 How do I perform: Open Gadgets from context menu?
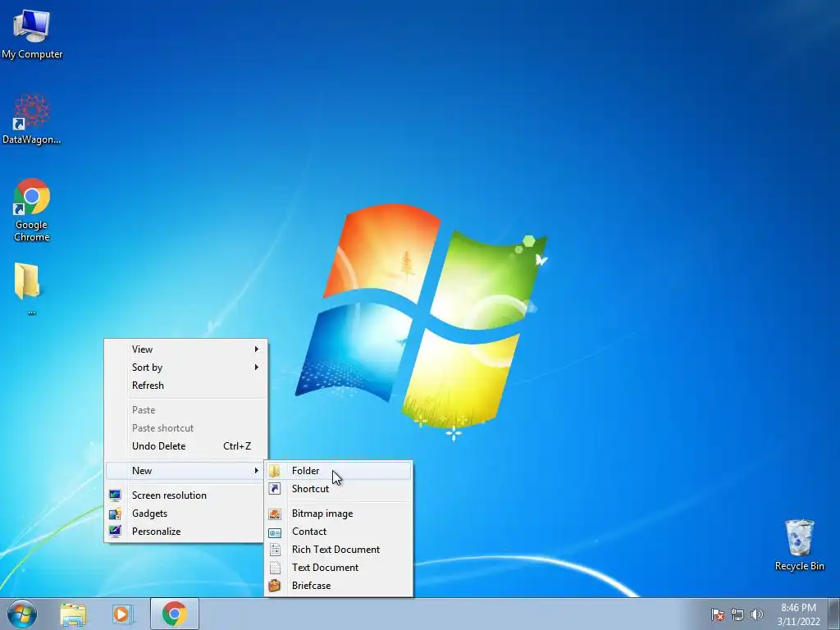186,514
